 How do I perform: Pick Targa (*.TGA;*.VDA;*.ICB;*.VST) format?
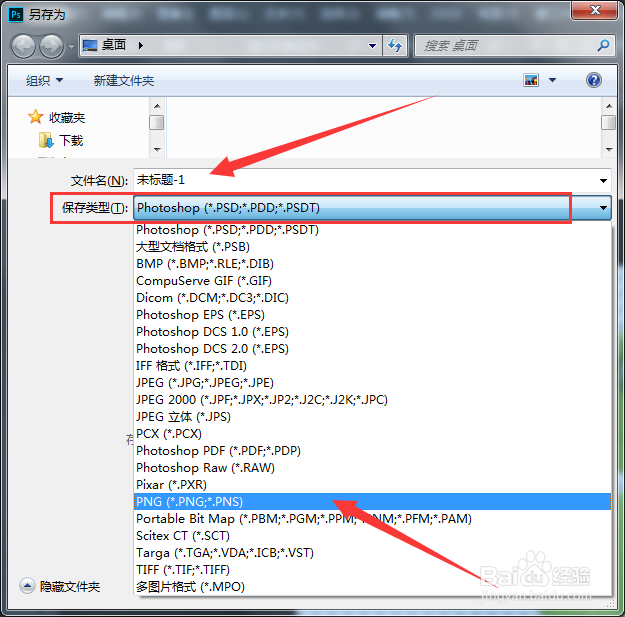pos(372,553)
